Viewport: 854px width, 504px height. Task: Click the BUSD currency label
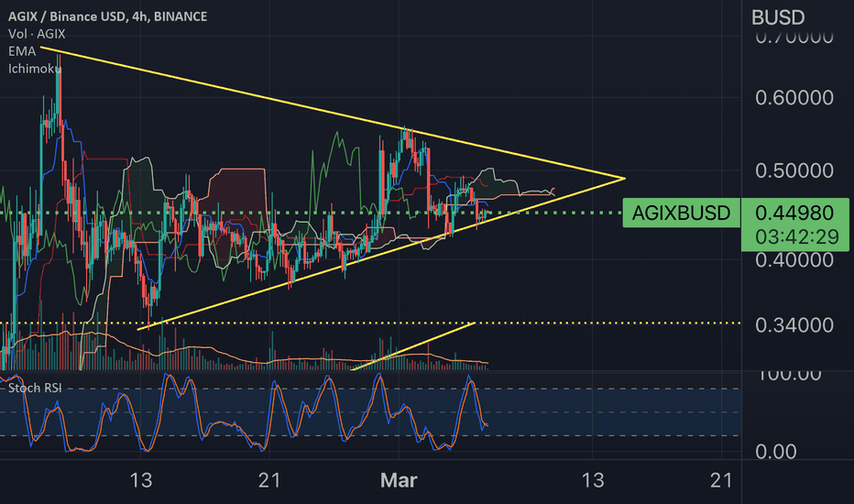778,18
